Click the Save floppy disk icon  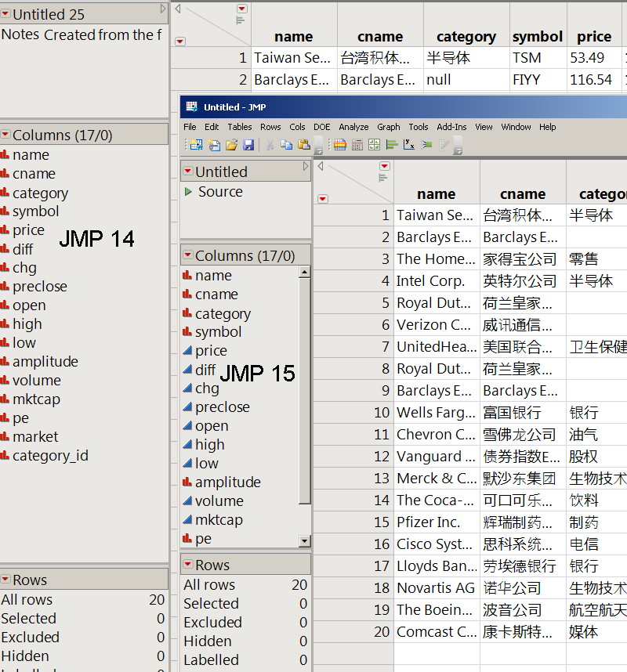click(248, 145)
